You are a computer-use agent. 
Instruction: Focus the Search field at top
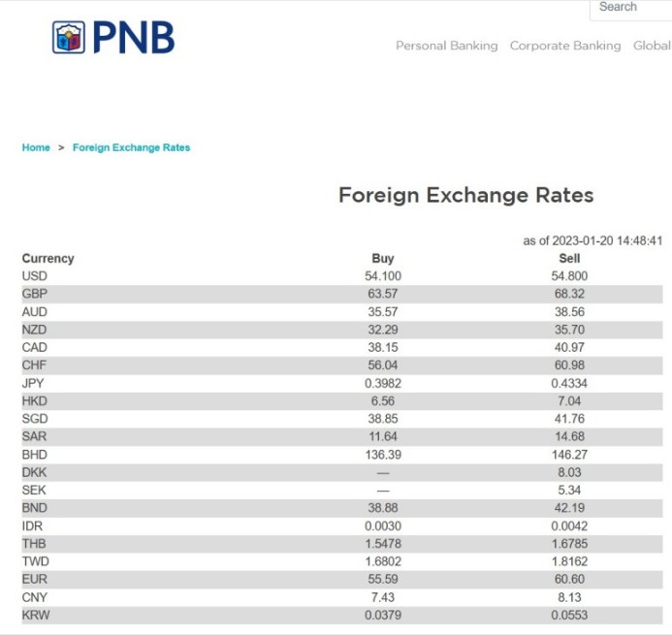(631, 9)
